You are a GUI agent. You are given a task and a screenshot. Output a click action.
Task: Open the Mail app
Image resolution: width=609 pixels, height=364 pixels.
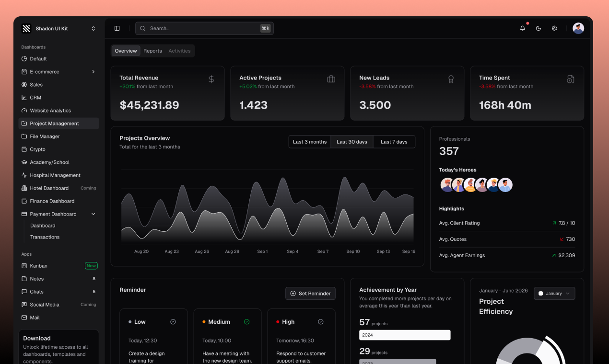35,317
